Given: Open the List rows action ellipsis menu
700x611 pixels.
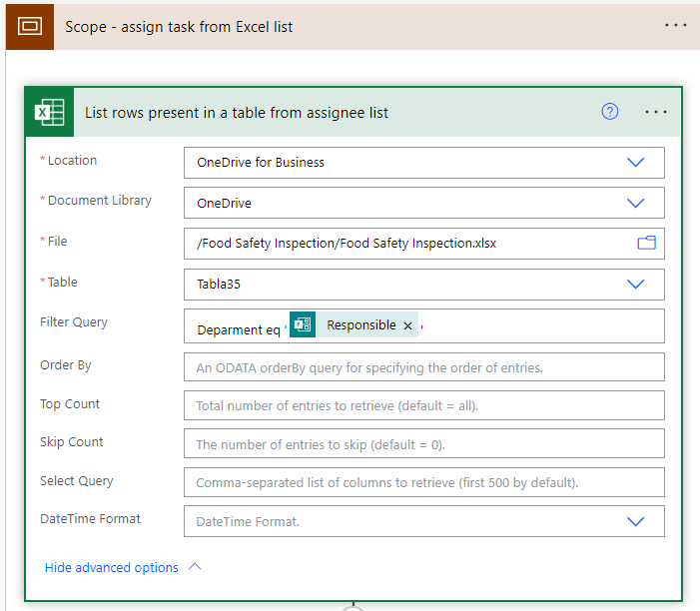Looking at the screenshot, I should point(656,112).
